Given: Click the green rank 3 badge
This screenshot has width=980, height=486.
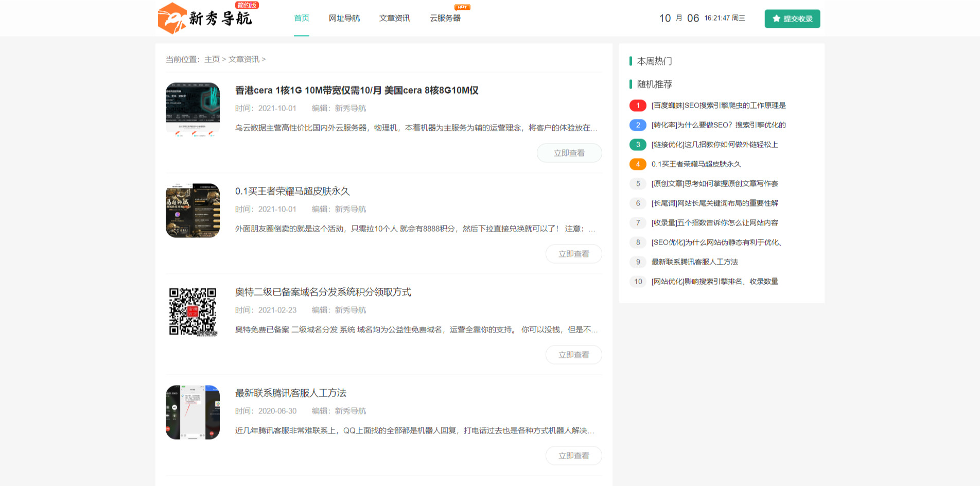Looking at the screenshot, I should point(638,145).
